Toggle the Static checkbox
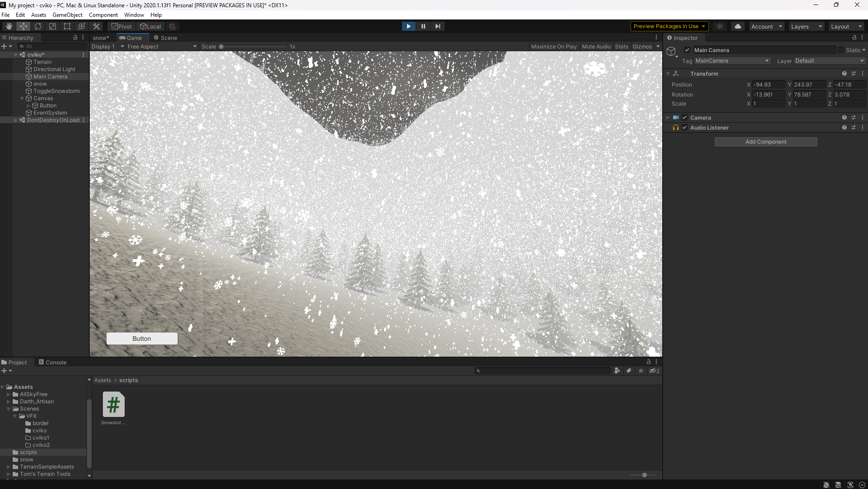 click(x=841, y=50)
